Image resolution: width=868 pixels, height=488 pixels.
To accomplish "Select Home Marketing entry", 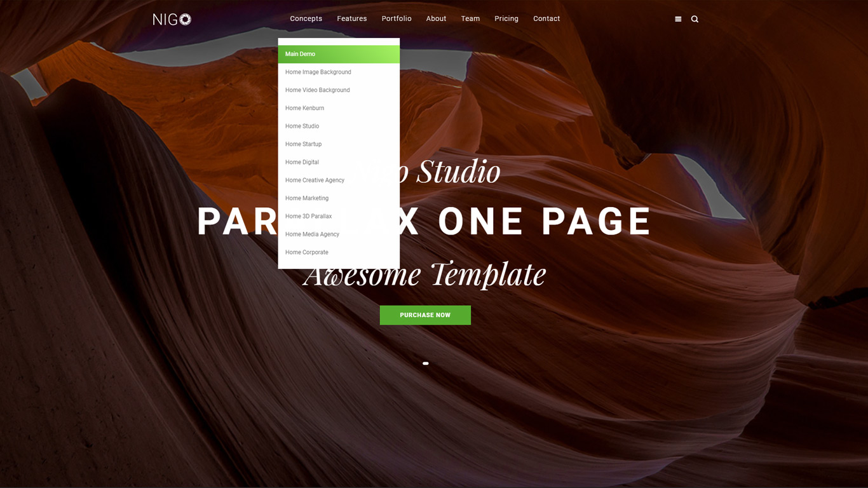I will coord(339,198).
